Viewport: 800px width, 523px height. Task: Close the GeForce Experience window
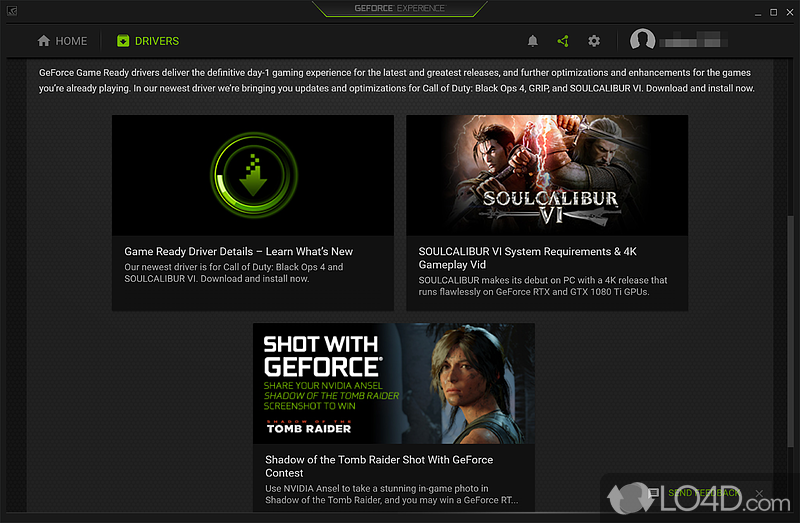point(790,12)
